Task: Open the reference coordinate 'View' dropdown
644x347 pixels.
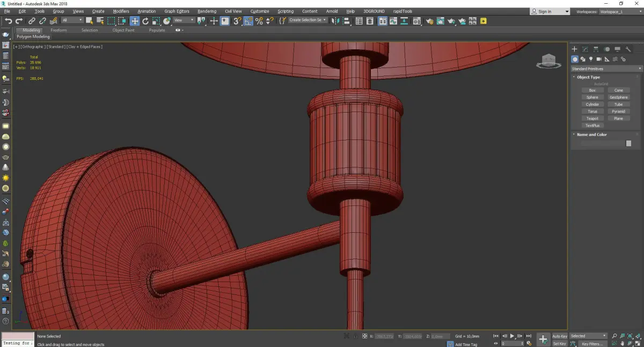Action: coord(184,20)
